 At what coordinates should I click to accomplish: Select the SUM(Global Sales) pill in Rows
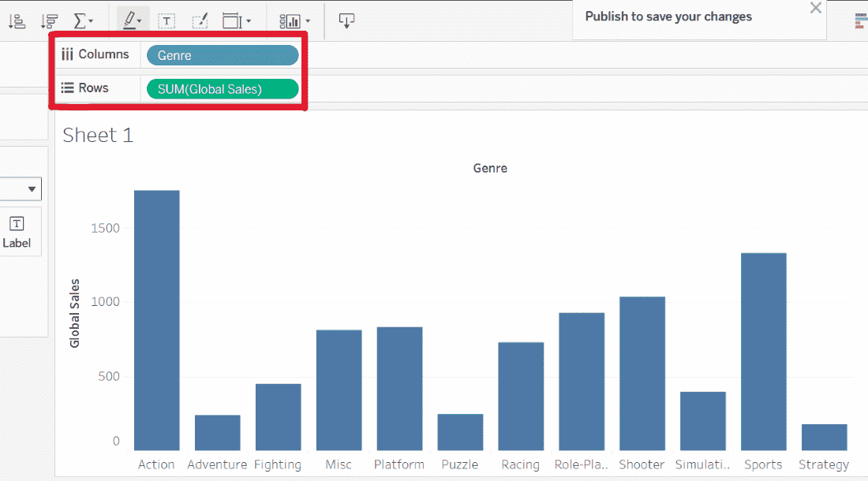point(223,89)
